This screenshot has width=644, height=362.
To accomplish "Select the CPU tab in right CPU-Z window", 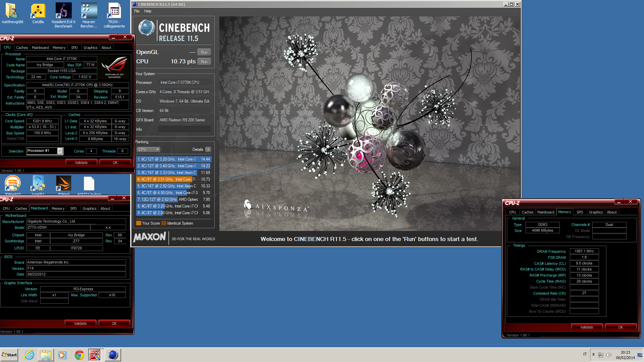I will point(513,212).
